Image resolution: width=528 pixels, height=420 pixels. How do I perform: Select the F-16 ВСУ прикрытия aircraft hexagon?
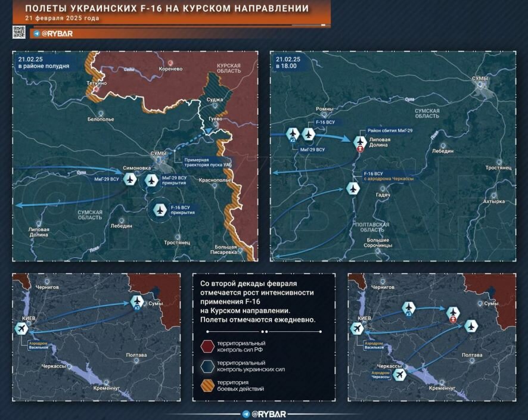pyautogui.click(x=160, y=210)
